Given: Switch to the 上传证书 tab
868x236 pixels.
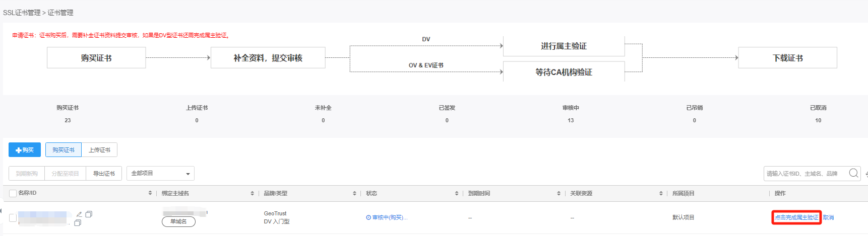Looking at the screenshot, I should point(99,150).
